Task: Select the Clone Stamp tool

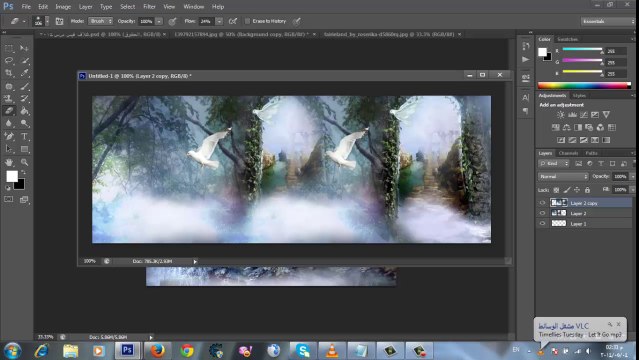Action: (x=9, y=98)
